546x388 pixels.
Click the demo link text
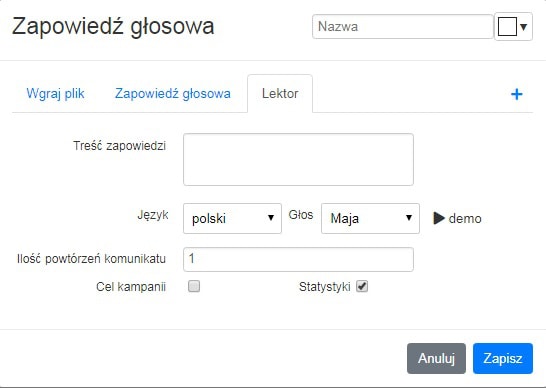tap(465, 219)
